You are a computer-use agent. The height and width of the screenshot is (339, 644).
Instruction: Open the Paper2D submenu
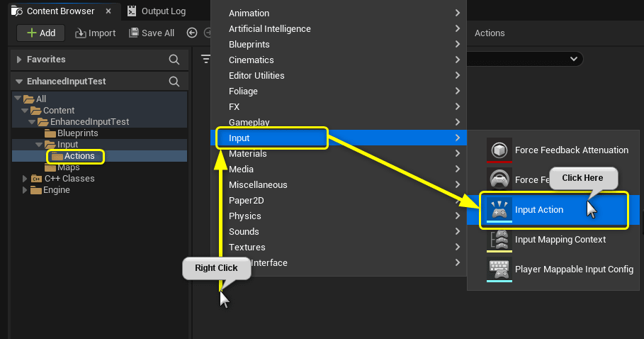pyautogui.click(x=339, y=201)
